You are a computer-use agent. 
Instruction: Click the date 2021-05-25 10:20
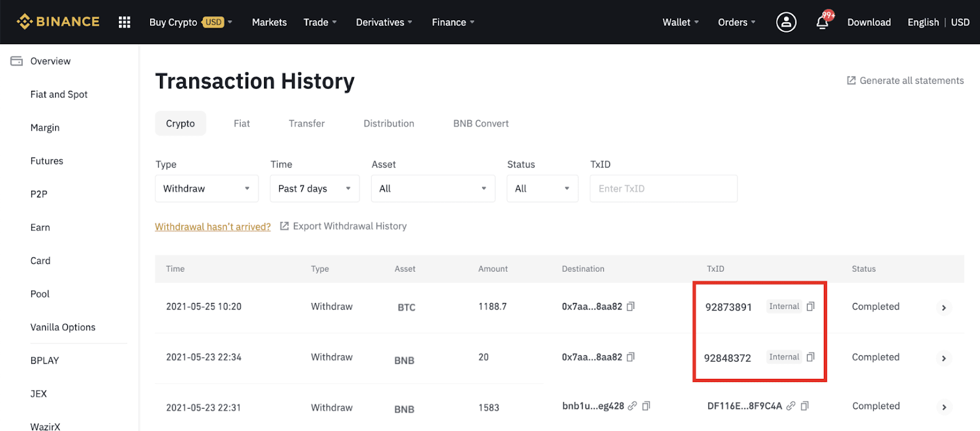204,307
